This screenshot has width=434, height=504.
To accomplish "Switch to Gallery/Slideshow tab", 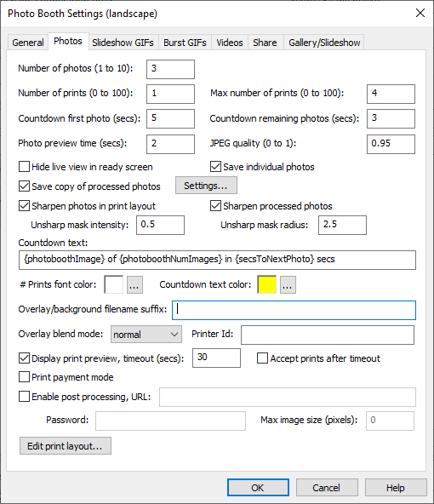I will 324,43.
